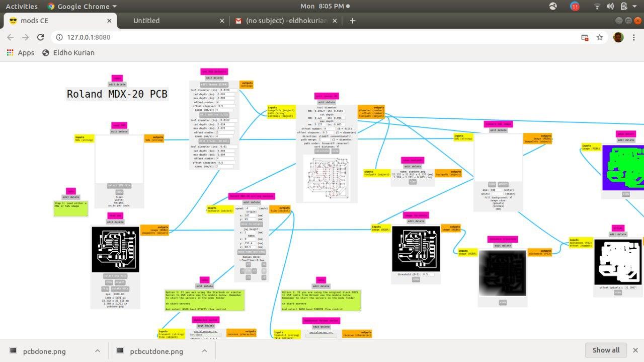
Task: Click the mill traces (1/64) preset button
Action: pyautogui.click(x=214, y=85)
